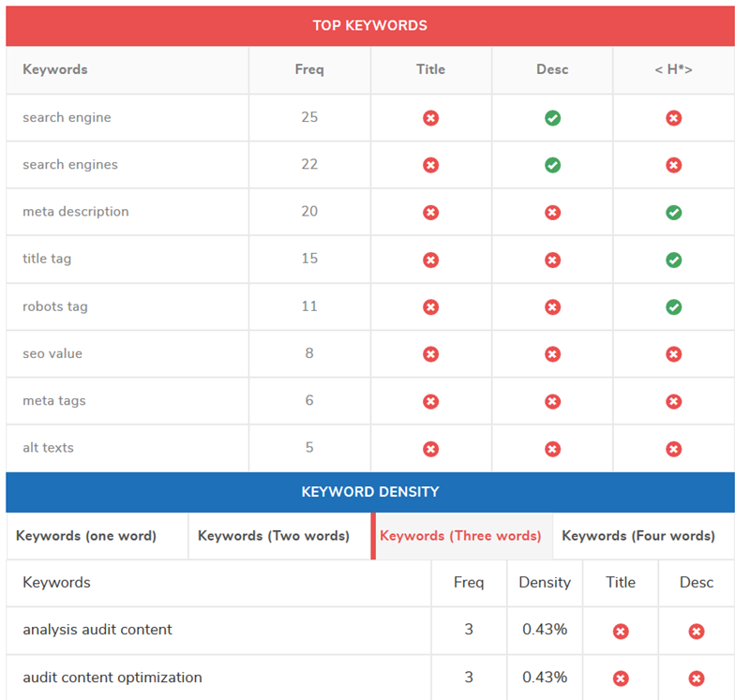Click the TOP KEYWORDS red header
The image size is (750, 700).
click(x=370, y=25)
